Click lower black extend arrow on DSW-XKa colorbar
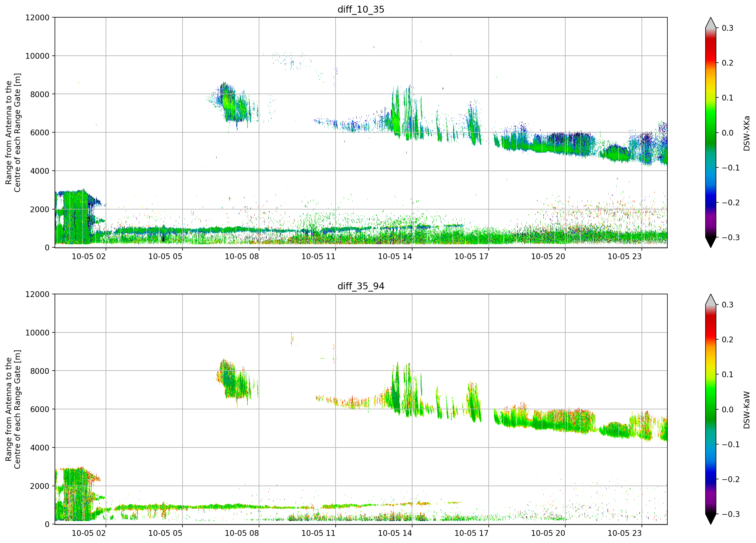Screen dimensions: 756x543 coord(711,242)
